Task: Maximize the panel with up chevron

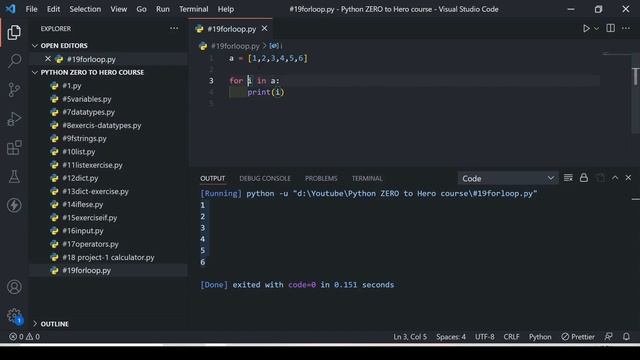Action: point(615,178)
